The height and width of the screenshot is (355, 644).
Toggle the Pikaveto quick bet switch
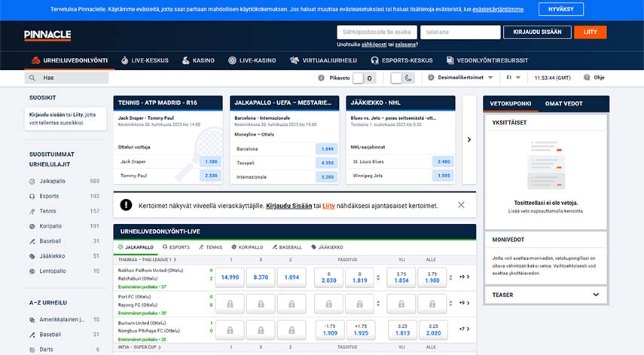coord(364,78)
